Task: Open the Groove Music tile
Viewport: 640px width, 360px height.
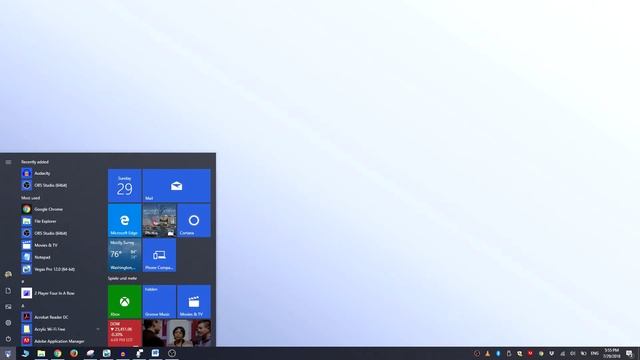Action: [159, 302]
